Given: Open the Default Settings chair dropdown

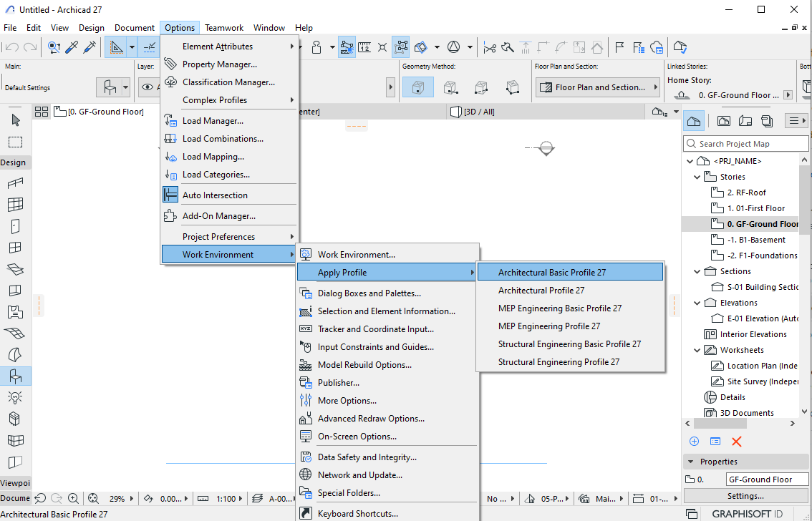Looking at the screenshot, I should [126, 87].
